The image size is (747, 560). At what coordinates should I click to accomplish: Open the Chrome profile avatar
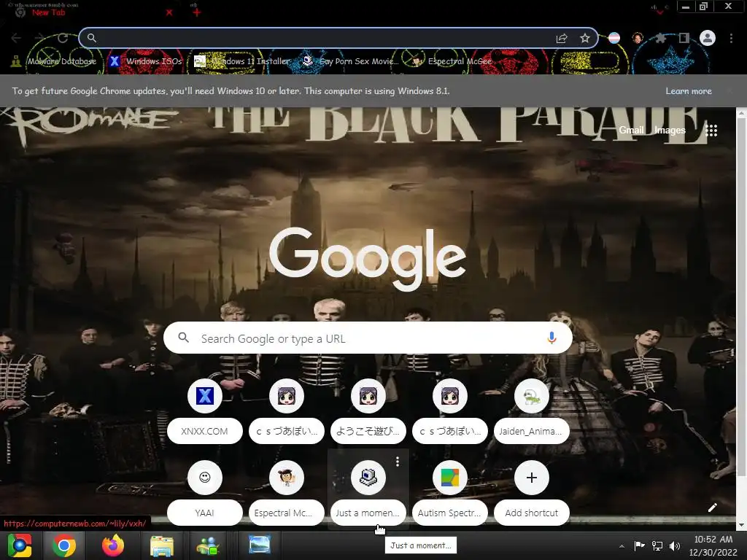click(708, 38)
